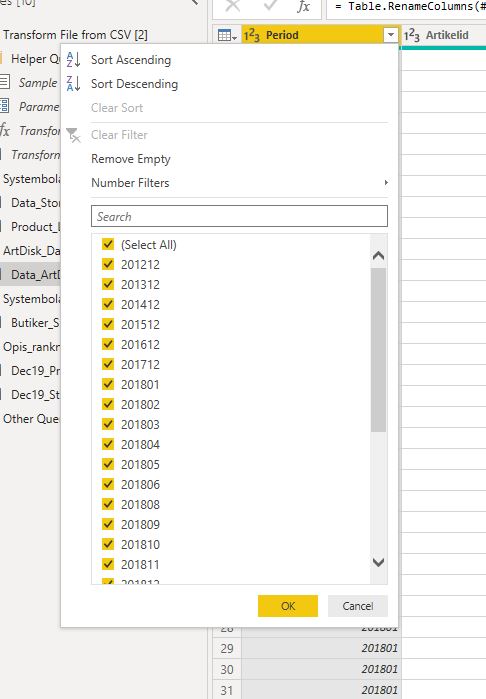
Task: Click the formula bar text
Action: coord(410,6)
